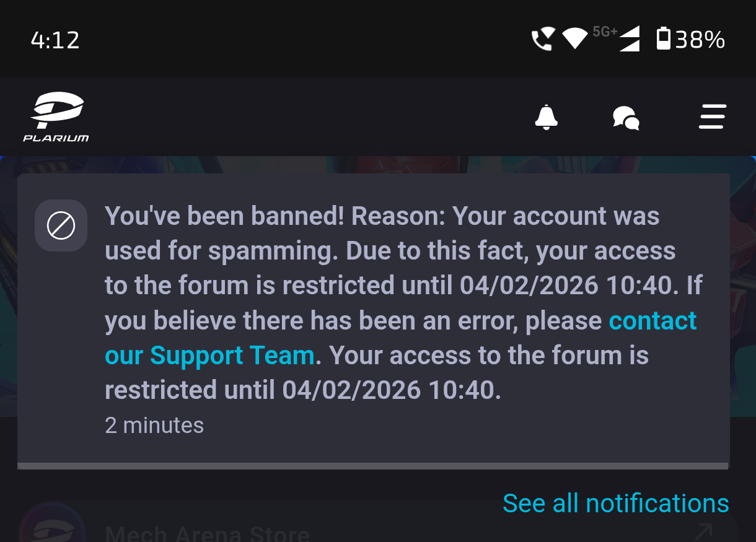Open the chat messages icon
This screenshot has width=756, height=542.
pos(626,116)
